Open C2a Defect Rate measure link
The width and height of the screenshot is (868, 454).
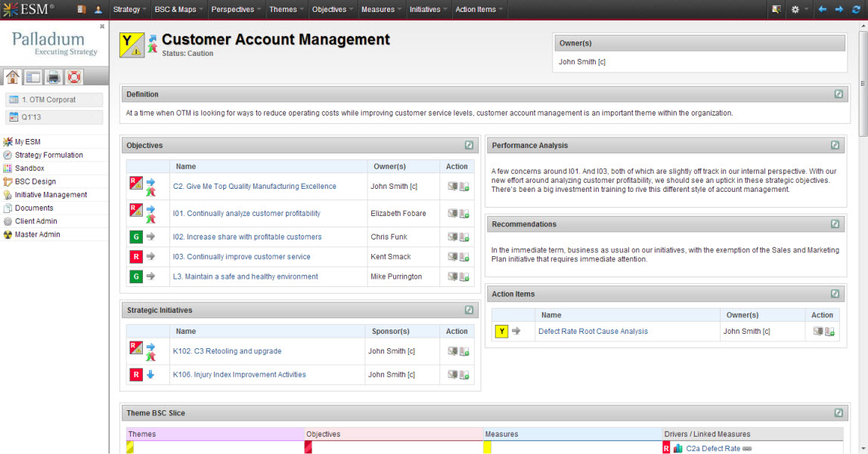coord(713,449)
